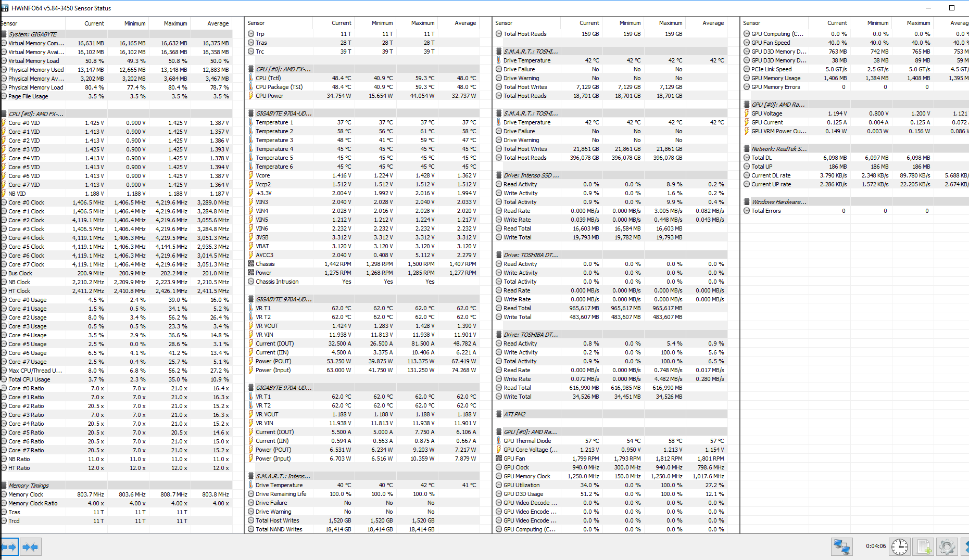
Task: Select the Memory Timings group header
Action: (x=116, y=486)
